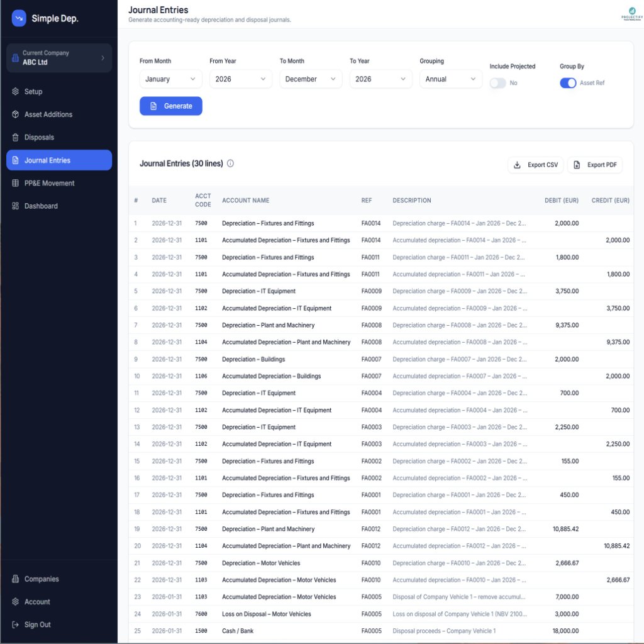Click the download icon on Export CSV
The height and width of the screenshot is (644, 644).
click(x=517, y=165)
